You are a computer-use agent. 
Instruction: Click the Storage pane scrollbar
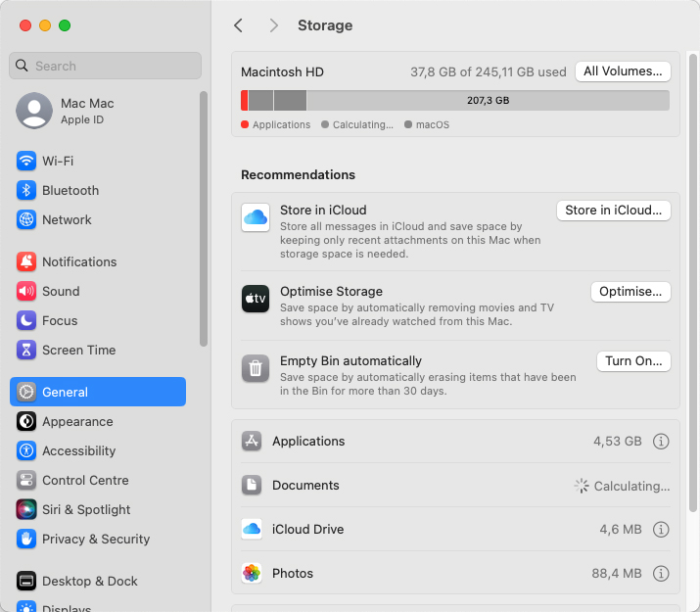[x=693, y=283]
